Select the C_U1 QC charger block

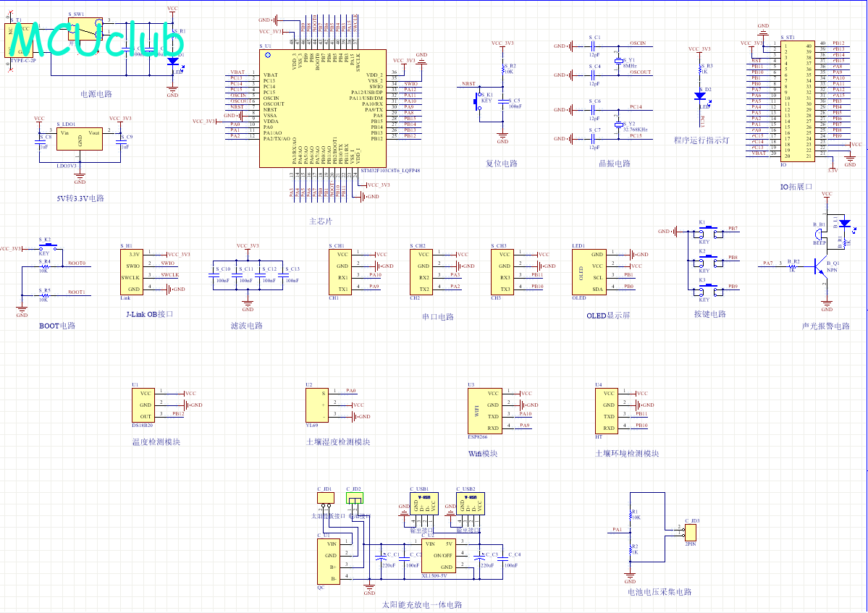(x=329, y=562)
